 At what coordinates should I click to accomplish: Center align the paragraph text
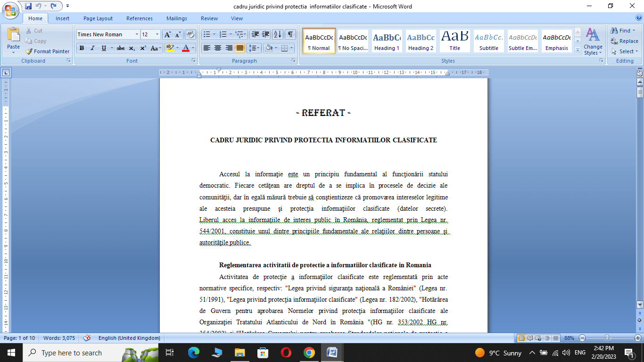tap(217, 48)
